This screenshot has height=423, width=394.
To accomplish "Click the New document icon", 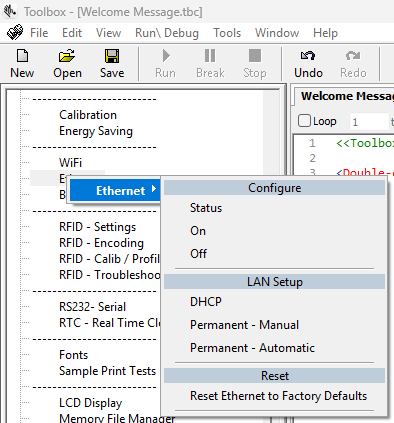I will pos(22,56).
